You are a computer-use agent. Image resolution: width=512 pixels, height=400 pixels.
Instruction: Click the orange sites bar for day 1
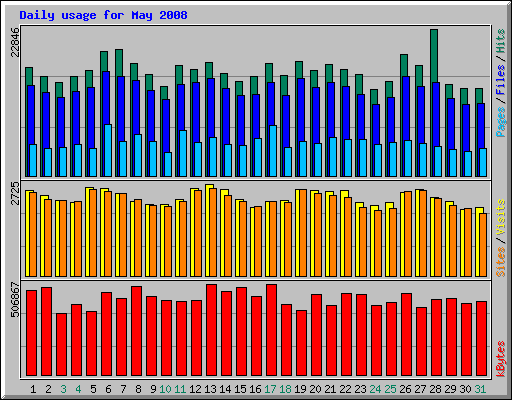point(33,234)
